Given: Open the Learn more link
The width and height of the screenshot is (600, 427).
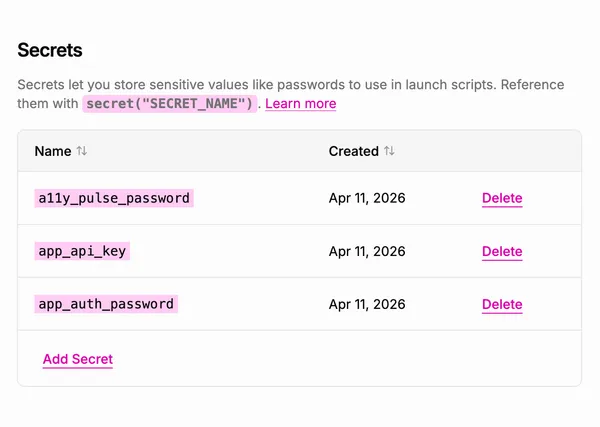Looking at the screenshot, I should [x=300, y=104].
